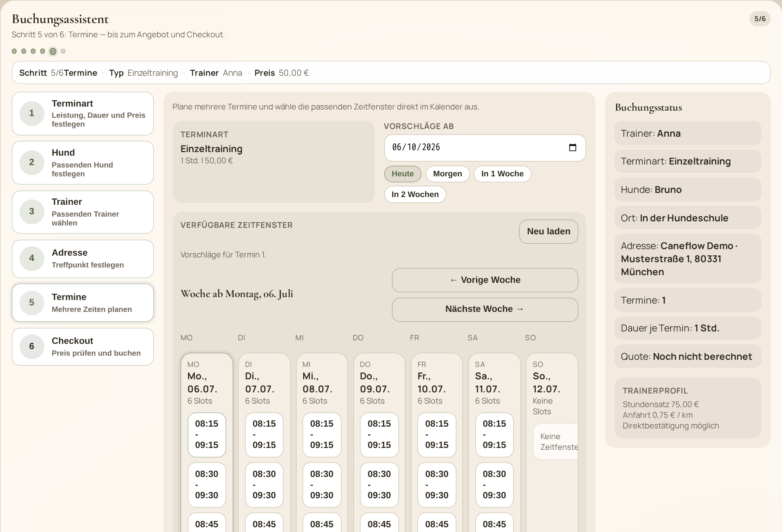Select the In 1 Woche chip
Viewport: 782px width, 532px height.
[x=502, y=174]
